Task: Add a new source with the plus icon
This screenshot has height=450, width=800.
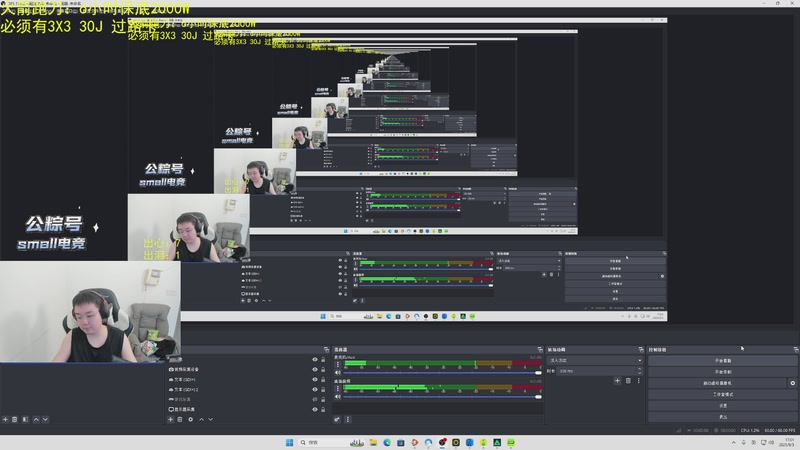Action: (x=170, y=419)
